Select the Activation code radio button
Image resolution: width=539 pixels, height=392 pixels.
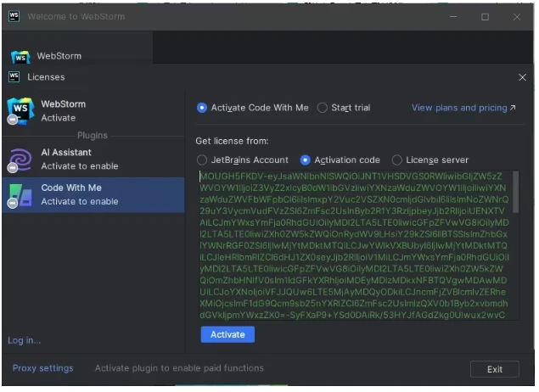pyautogui.click(x=305, y=160)
